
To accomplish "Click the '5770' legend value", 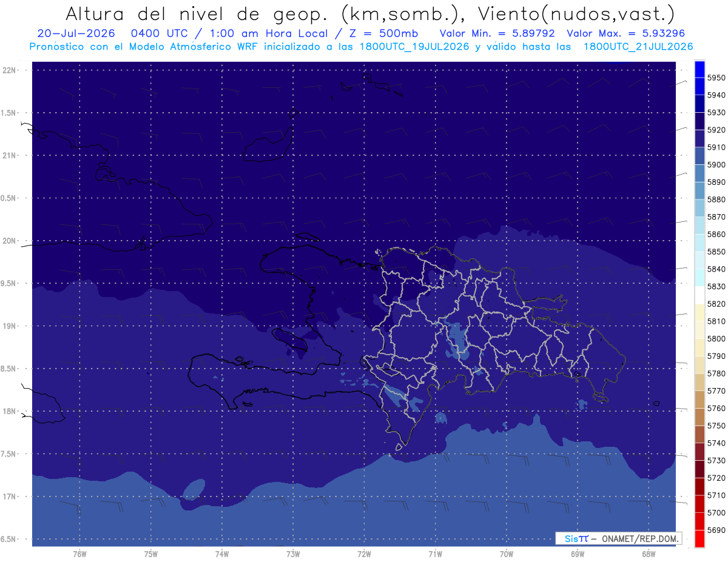I will coord(716,391).
